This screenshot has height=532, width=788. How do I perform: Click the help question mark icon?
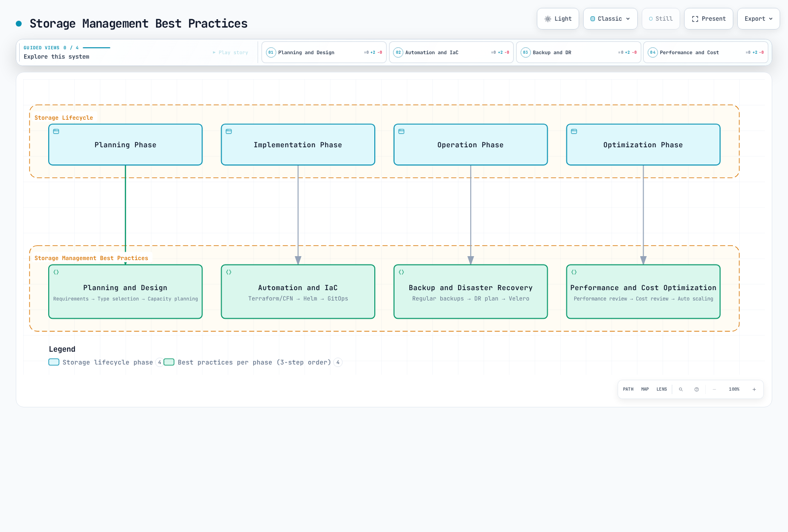[x=696, y=389]
